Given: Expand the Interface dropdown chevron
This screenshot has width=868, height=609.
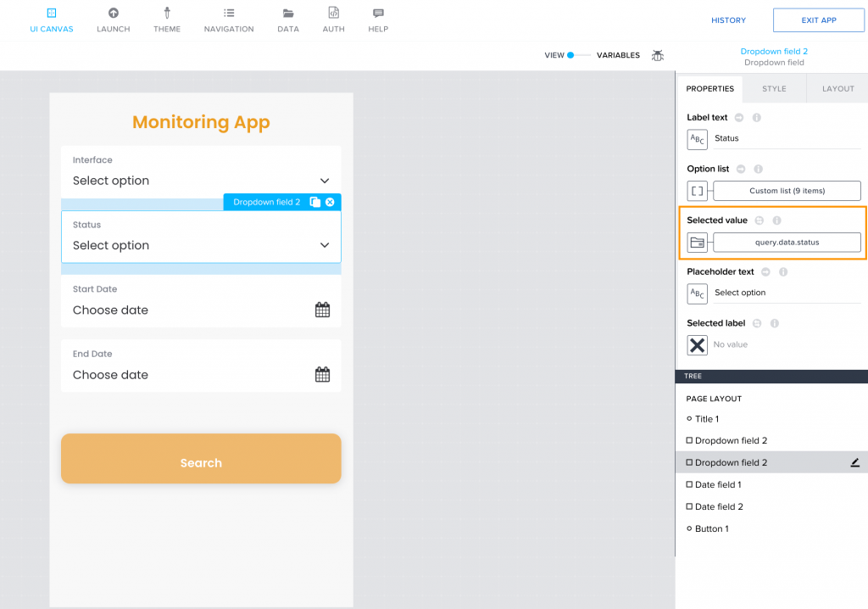Looking at the screenshot, I should click(x=325, y=181).
